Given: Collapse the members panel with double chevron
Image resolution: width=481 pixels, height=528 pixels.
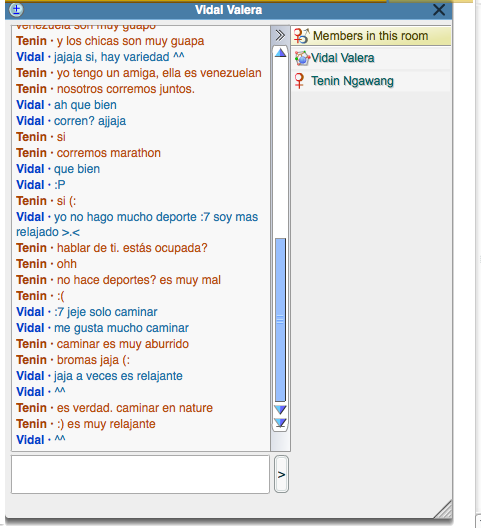Looking at the screenshot, I should pyautogui.click(x=280, y=35).
